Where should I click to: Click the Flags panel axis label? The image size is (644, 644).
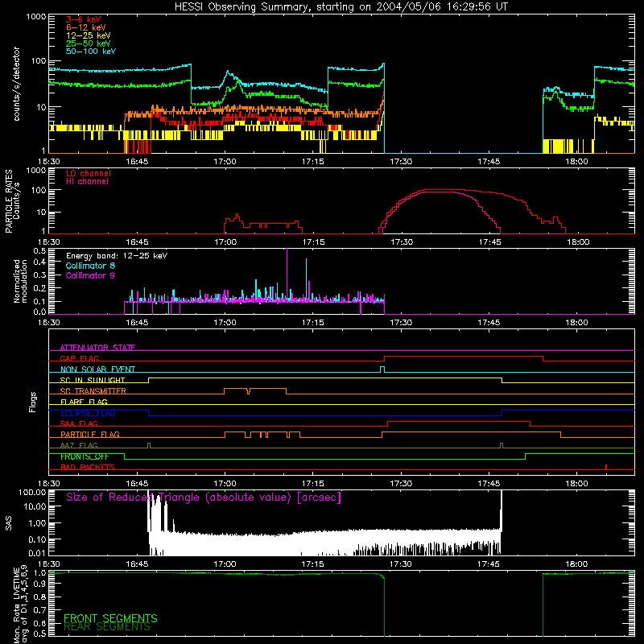click(x=33, y=402)
